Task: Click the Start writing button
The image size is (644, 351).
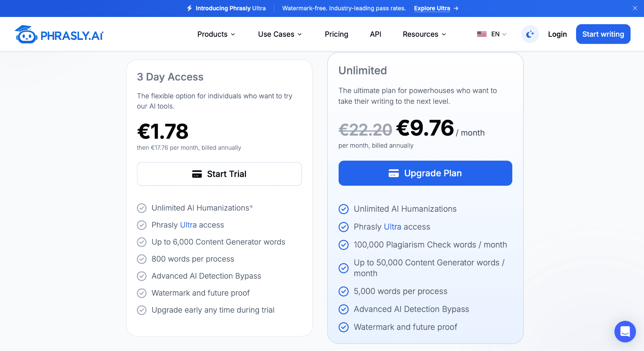Action: click(x=603, y=34)
